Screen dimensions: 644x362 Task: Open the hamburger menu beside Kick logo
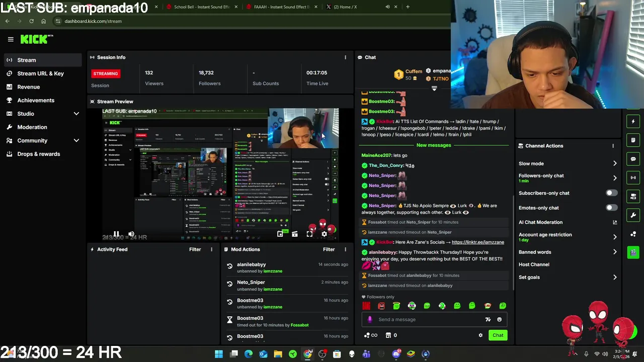[x=11, y=39]
